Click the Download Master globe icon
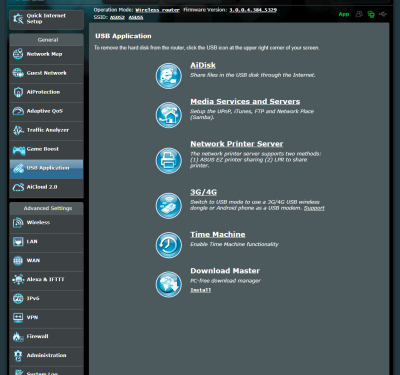 [169, 284]
